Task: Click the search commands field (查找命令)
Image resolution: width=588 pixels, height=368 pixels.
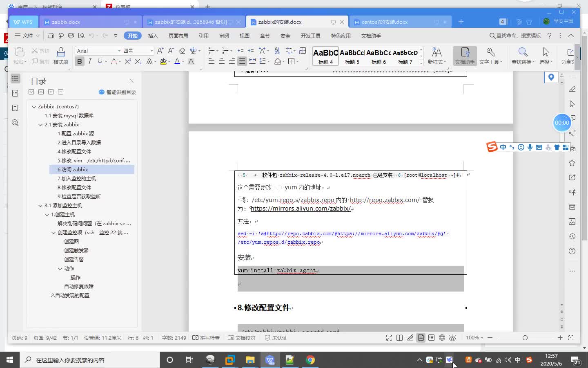Action: 515,36
